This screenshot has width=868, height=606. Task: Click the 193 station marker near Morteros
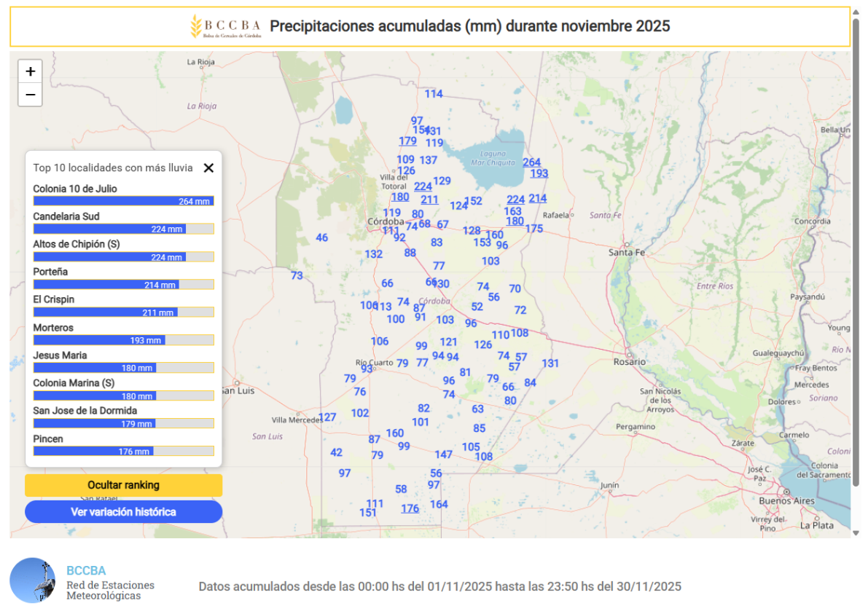click(x=539, y=173)
